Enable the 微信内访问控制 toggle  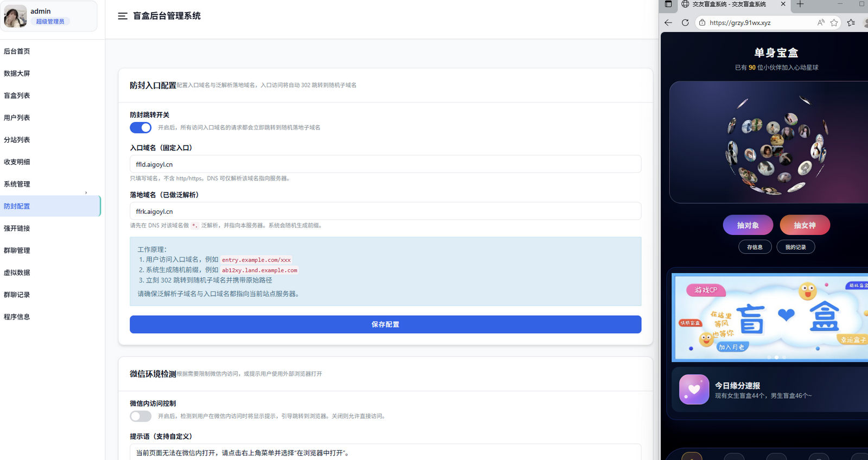(x=141, y=416)
